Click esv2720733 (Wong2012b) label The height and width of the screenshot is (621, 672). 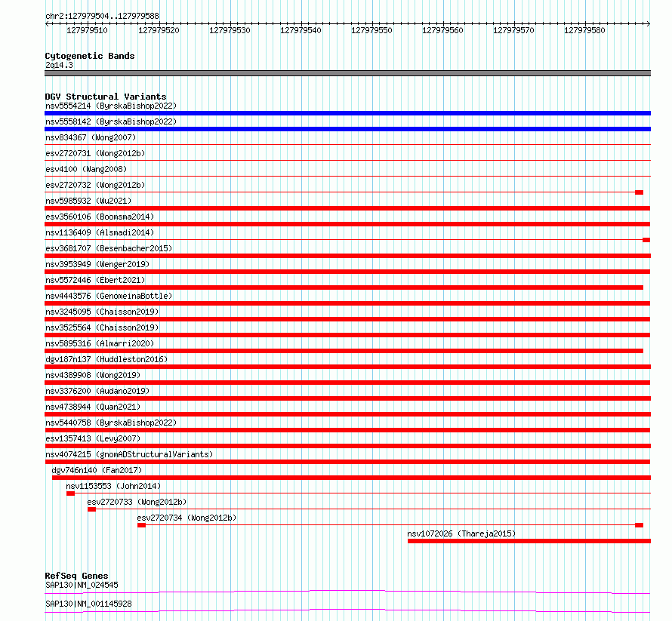[x=137, y=502]
